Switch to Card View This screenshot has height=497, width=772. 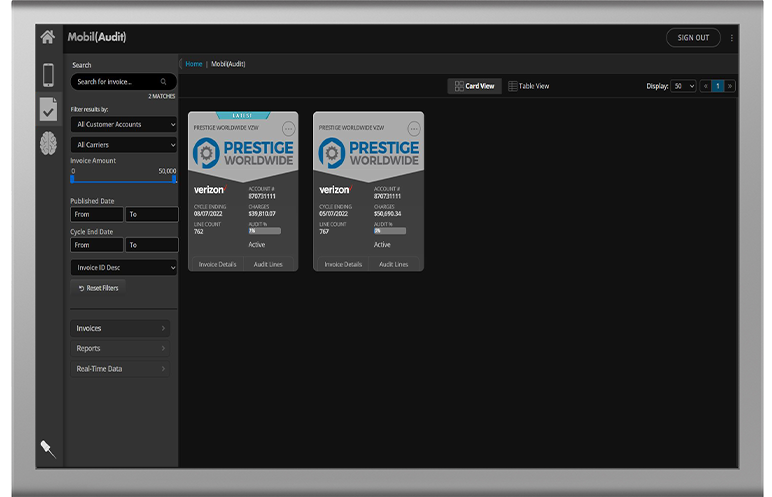[x=475, y=86]
